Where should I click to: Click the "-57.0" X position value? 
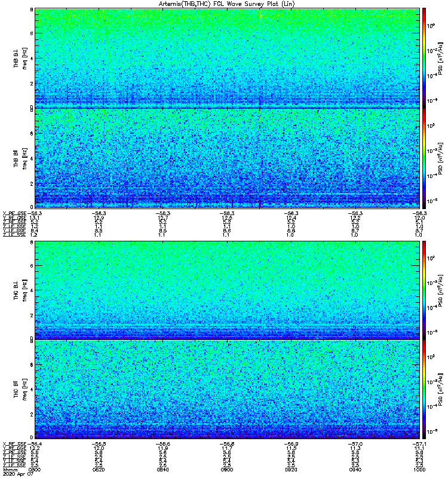(x=355, y=444)
